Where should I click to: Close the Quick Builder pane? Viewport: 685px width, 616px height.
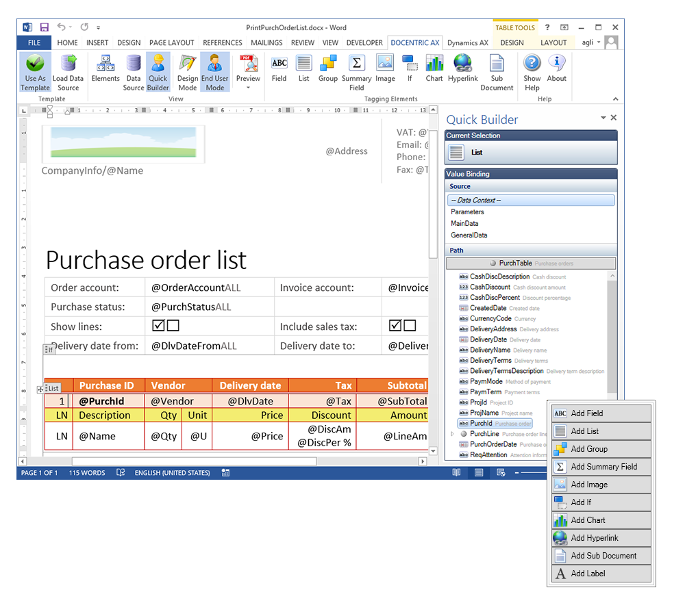pos(614,118)
